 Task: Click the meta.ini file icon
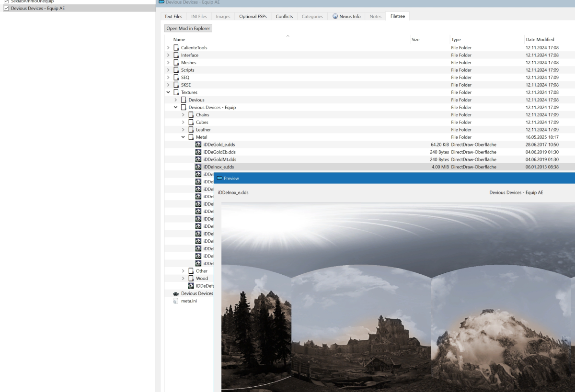[176, 301]
